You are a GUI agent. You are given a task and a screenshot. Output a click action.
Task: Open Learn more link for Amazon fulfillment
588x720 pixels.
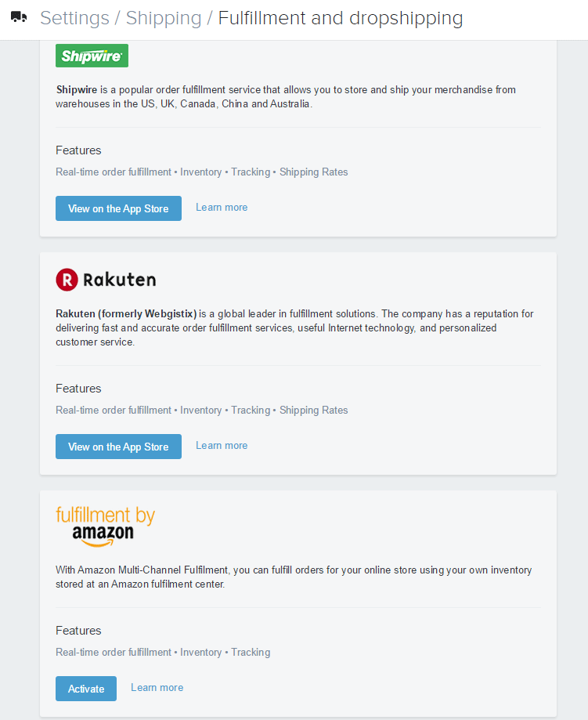(x=157, y=688)
